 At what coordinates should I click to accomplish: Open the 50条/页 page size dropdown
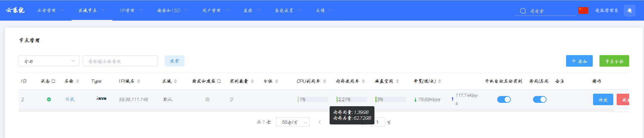(292, 122)
